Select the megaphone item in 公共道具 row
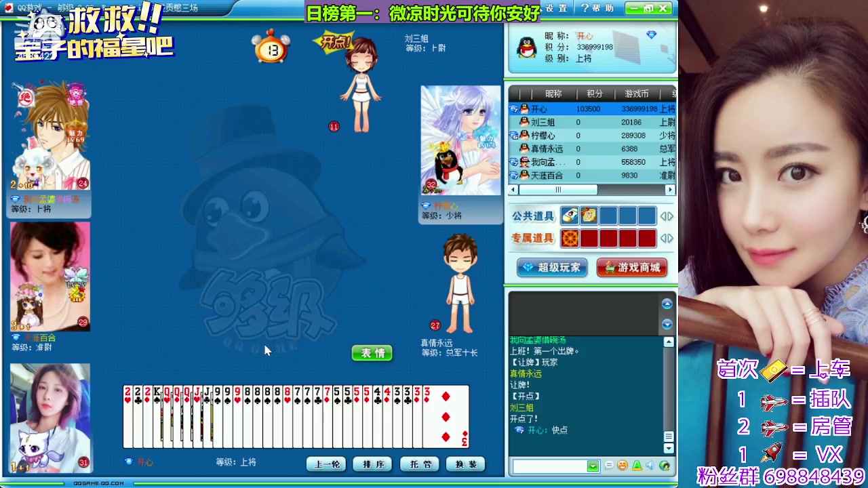The height and width of the screenshot is (488, 868). coord(570,216)
